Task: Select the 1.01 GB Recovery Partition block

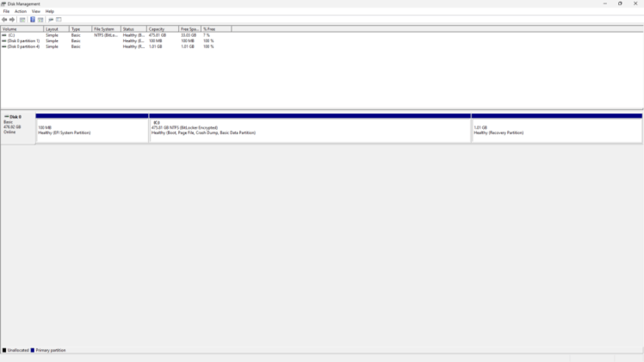Action: [x=556, y=131]
